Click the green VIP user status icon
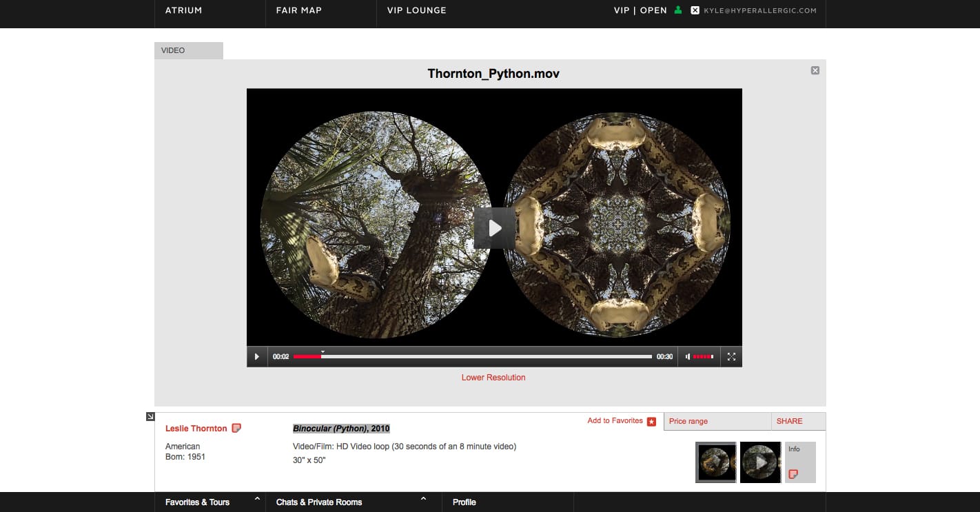 tap(678, 10)
